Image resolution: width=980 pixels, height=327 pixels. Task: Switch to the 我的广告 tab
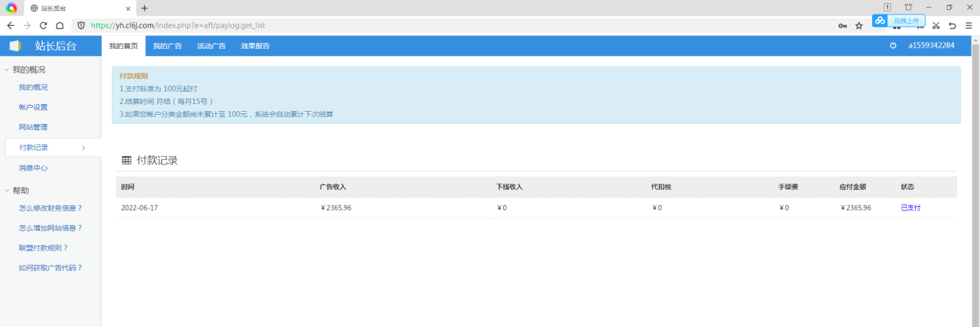coord(167,46)
